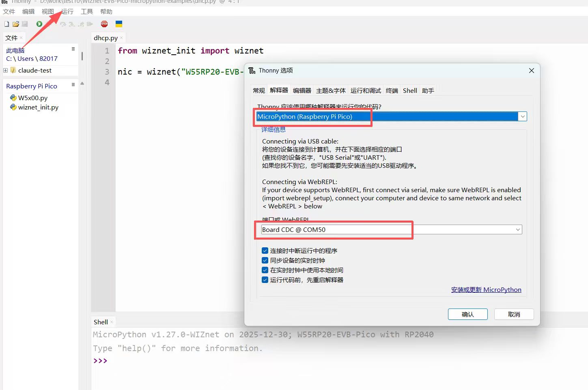Close the dhcp.py editor tab
Screen dimensions: 588x390
(121, 38)
